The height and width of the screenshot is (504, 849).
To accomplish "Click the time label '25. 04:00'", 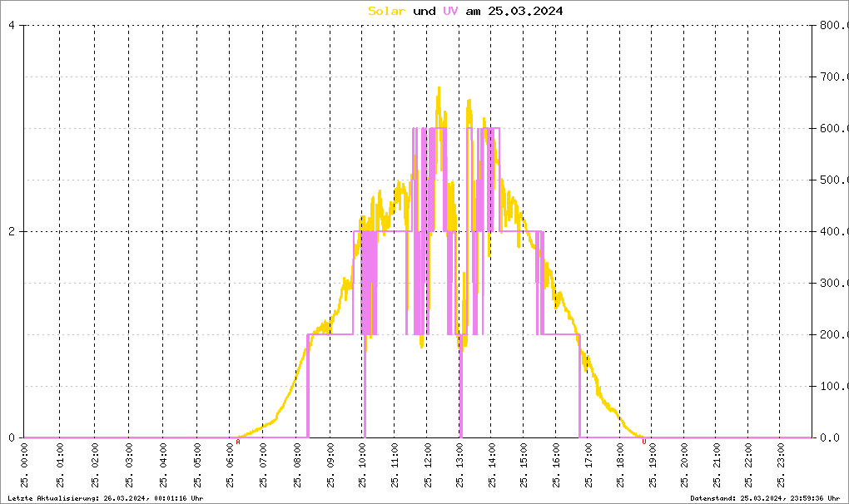I will (163, 465).
